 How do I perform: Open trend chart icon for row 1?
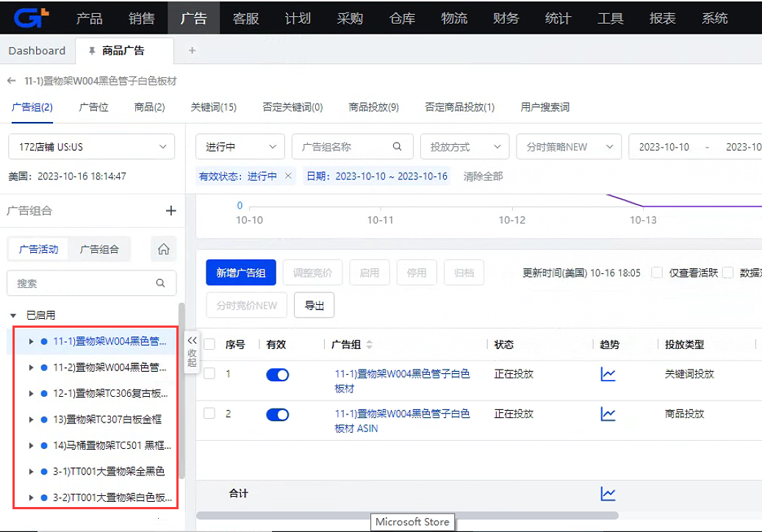(608, 375)
